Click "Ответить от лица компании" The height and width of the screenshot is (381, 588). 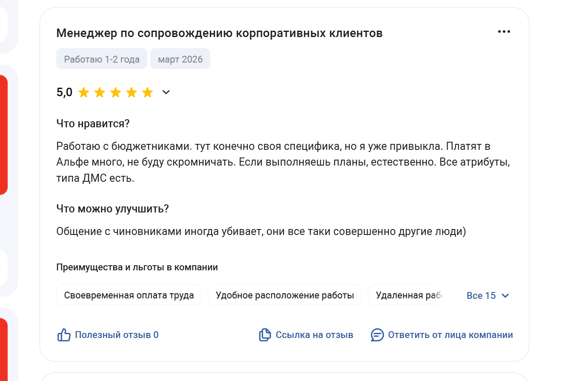click(450, 335)
